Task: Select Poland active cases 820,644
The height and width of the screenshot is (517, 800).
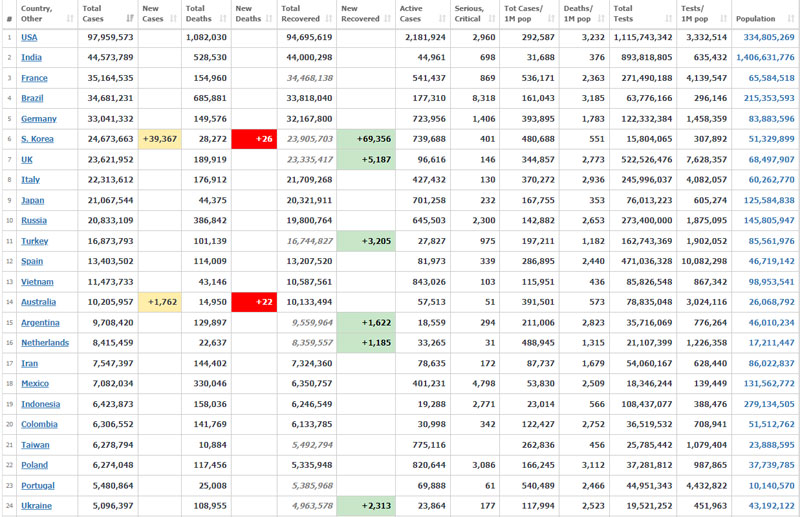Action: point(429,465)
